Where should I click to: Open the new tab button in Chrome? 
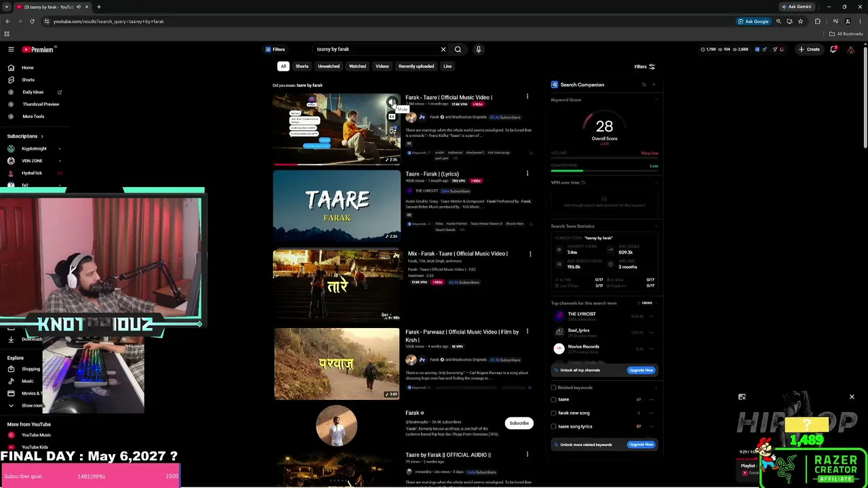click(98, 7)
